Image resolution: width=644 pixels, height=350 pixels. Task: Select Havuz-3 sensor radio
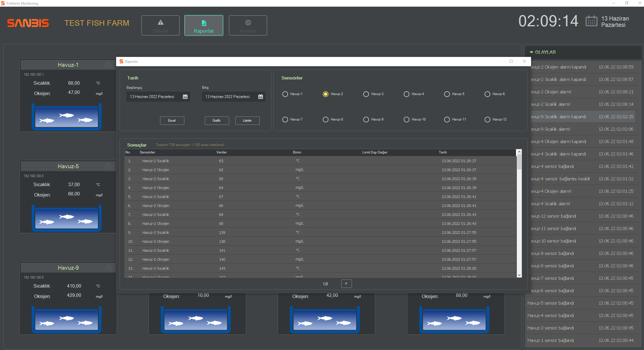(x=366, y=94)
